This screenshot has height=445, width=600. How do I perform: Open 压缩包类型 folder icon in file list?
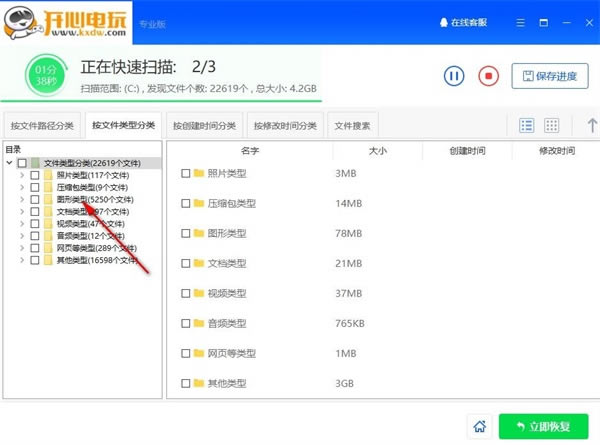(x=199, y=203)
